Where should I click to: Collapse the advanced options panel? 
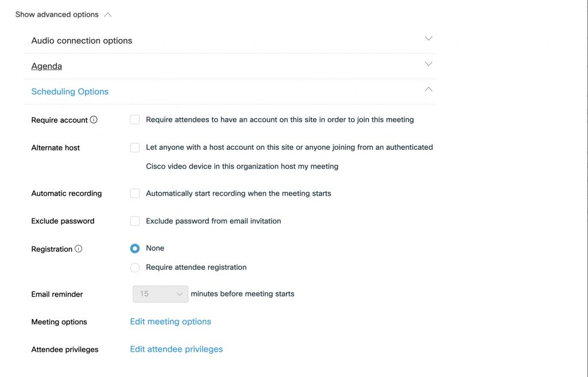point(108,14)
